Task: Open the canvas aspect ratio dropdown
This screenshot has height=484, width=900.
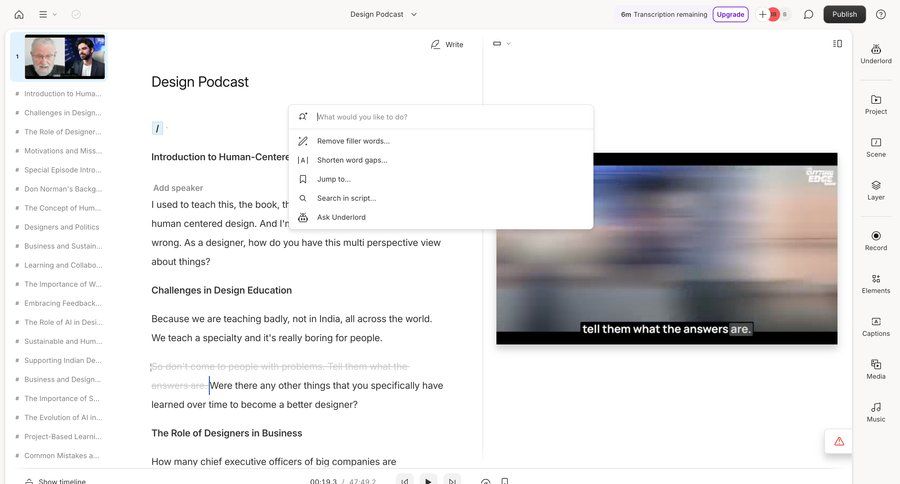Action: click(501, 44)
